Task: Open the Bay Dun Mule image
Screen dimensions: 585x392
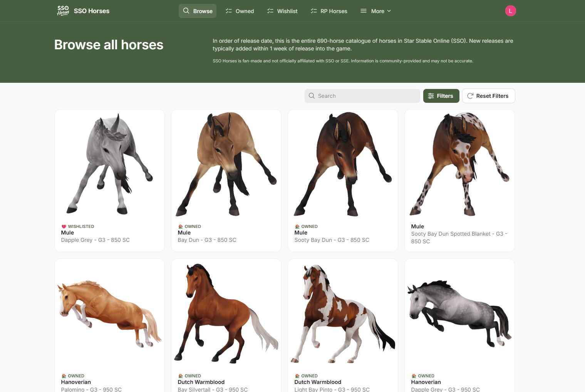Action: coord(226,164)
